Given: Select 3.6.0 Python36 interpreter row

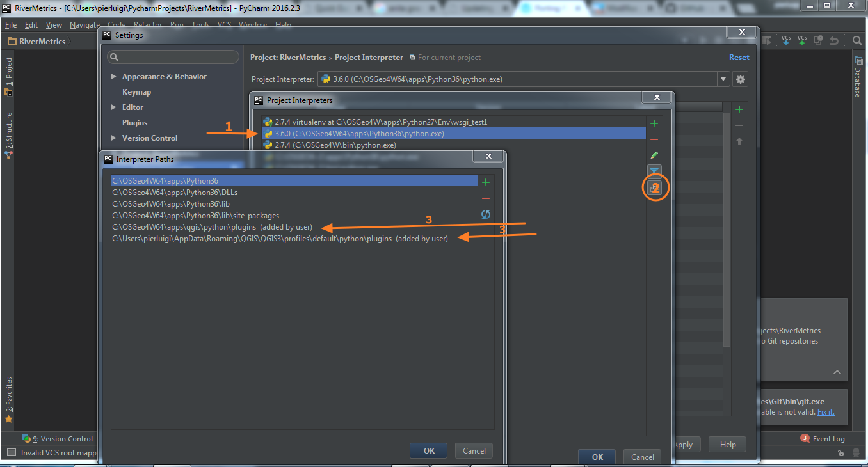Looking at the screenshot, I should coord(454,133).
